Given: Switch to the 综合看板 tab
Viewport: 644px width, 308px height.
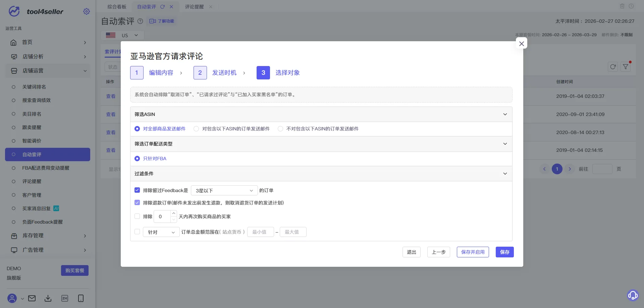Looking at the screenshot, I should (x=117, y=7).
